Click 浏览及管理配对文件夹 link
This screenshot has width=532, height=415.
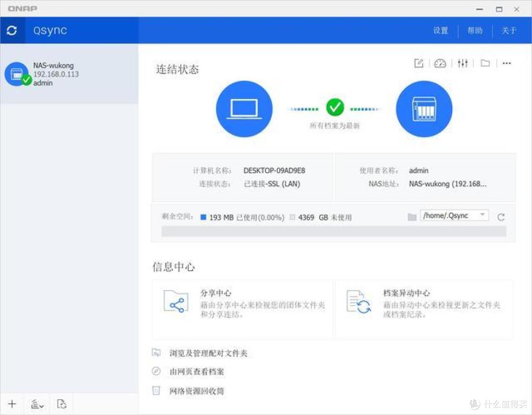[208, 353]
